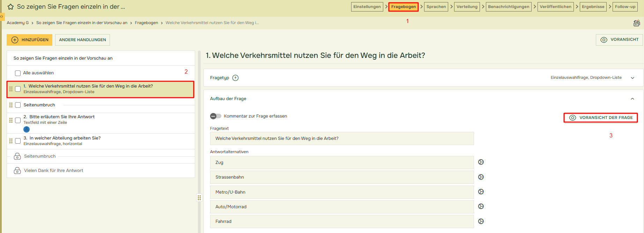
Task: Expand the left sidebar arrow panel
Action: (2, 16)
